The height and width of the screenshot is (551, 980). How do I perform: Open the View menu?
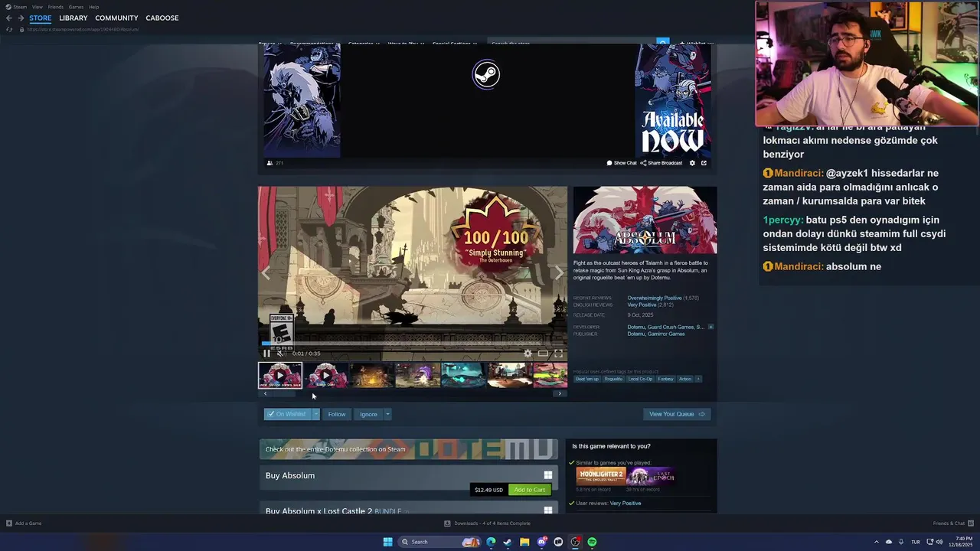click(x=37, y=7)
